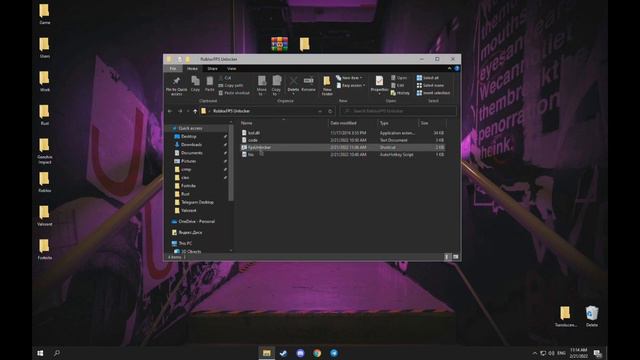Click the History command in ribbon

[400, 93]
